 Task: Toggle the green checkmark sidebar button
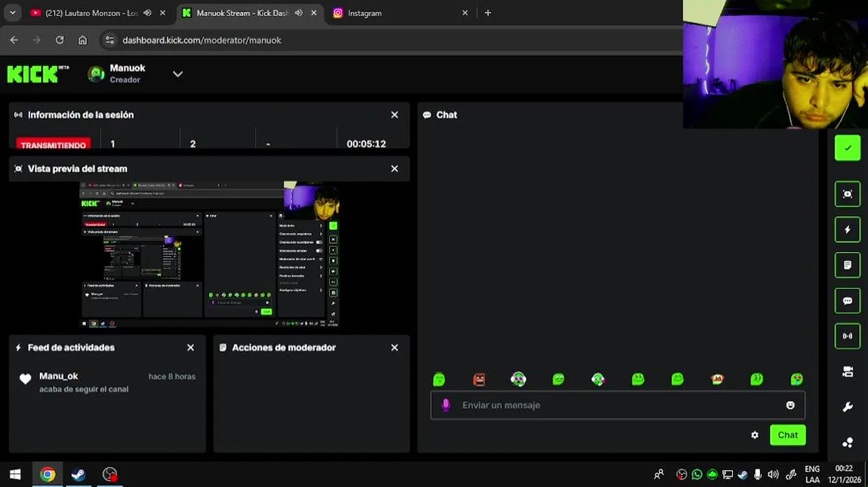point(847,148)
